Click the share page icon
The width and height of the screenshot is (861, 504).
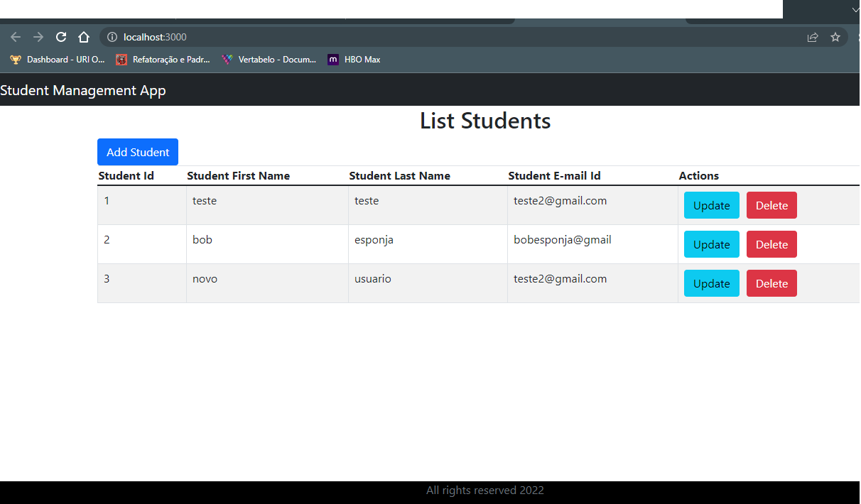coord(813,37)
